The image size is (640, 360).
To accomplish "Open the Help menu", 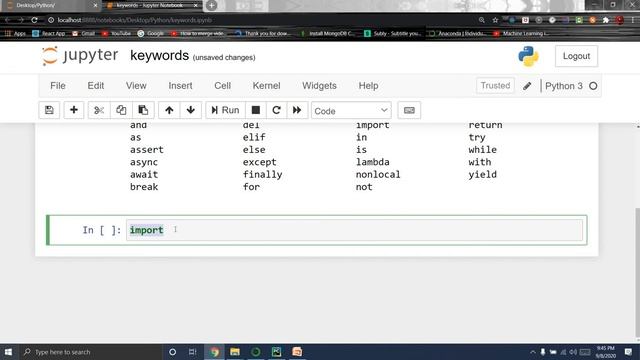I will pyautogui.click(x=368, y=86).
